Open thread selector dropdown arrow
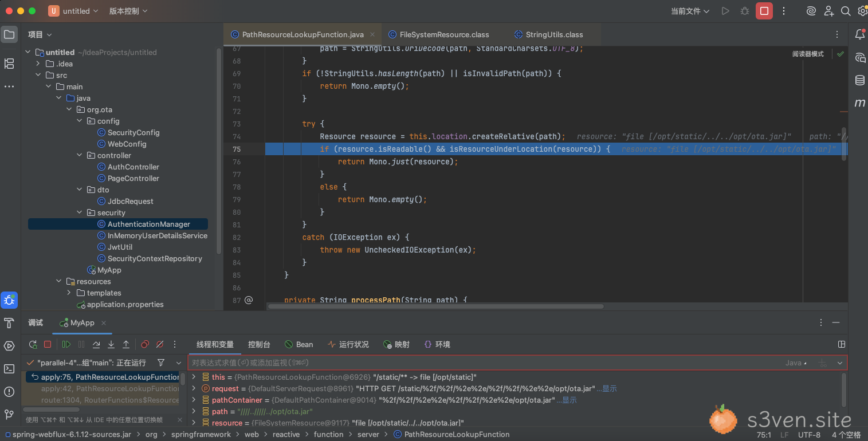 coord(179,363)
